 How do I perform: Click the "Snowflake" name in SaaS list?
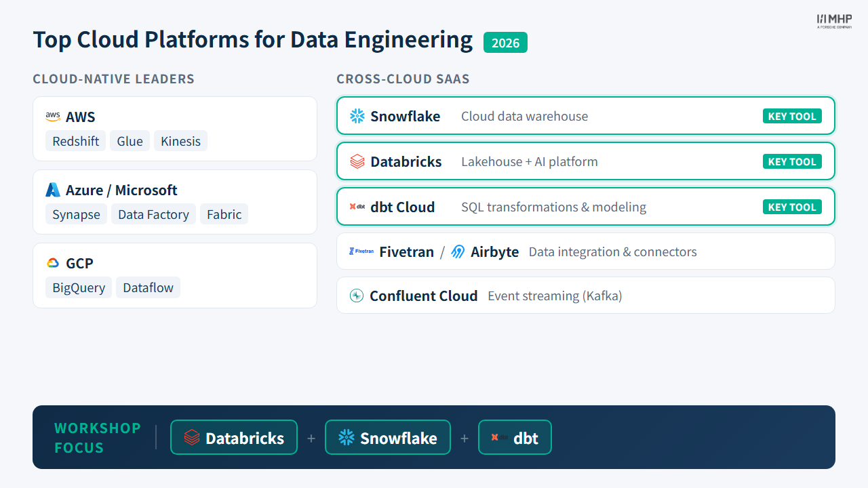click(x=406, y=116)
